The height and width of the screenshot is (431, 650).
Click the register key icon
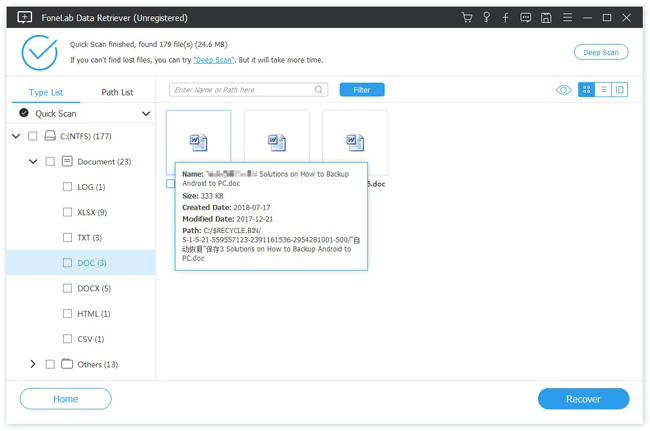tap(487, 17)
